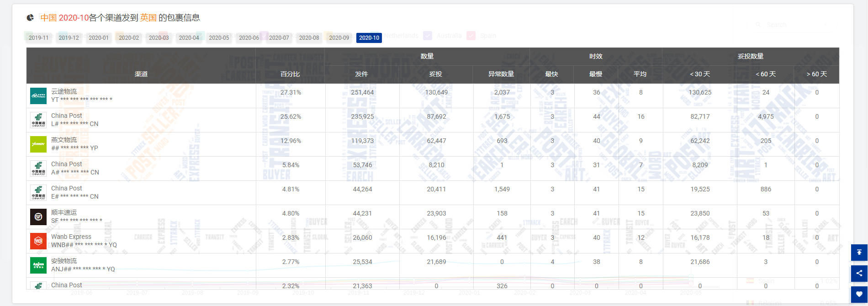Screen dimensions: 868x306
Task: Click the scroll-to-top arrow button
Action: coord(859,253)
